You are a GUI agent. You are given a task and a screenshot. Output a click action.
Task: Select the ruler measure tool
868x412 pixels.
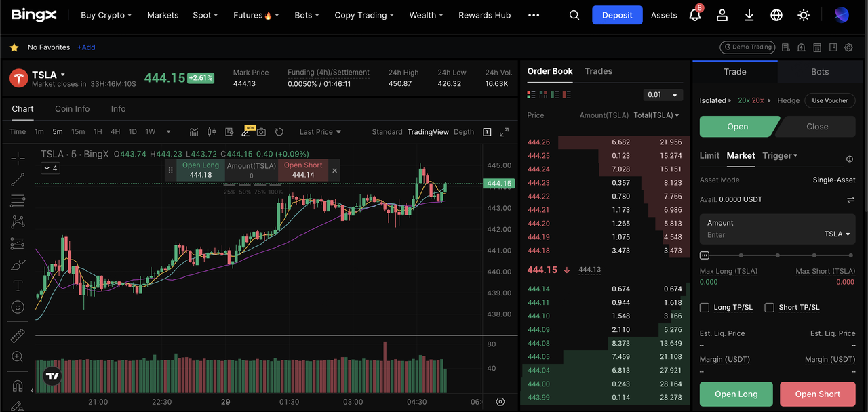coord(18,335)
